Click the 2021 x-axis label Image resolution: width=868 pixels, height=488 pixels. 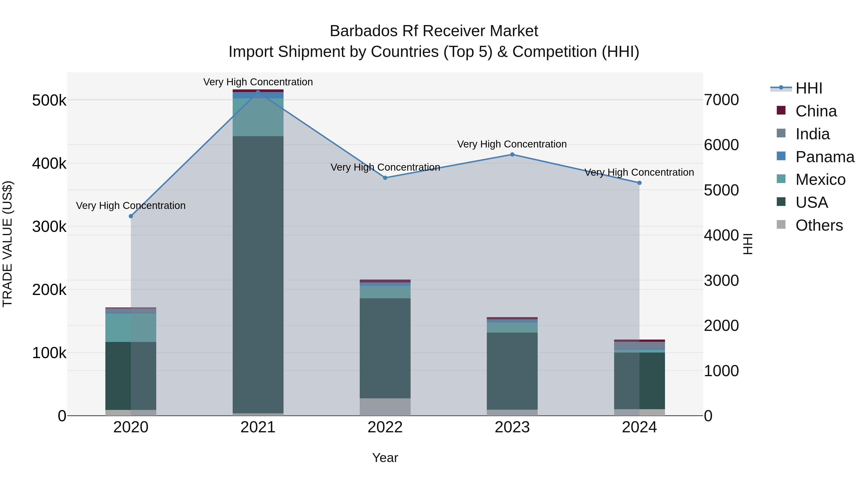(x=258, y=427)
